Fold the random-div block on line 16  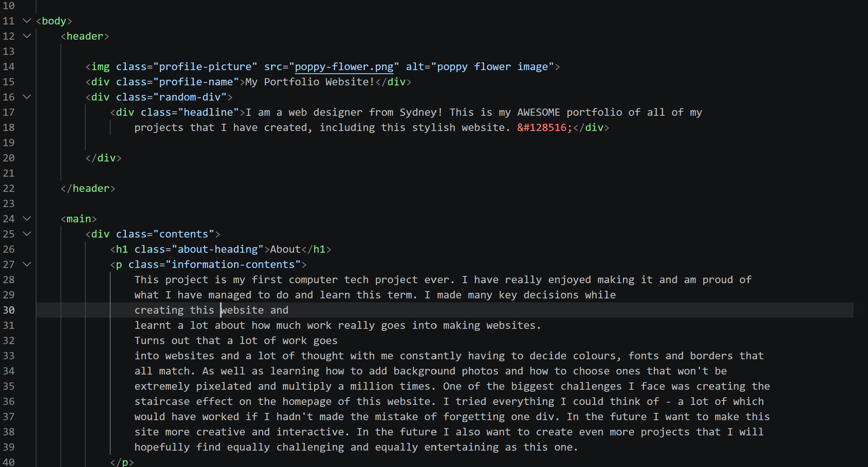27,97
